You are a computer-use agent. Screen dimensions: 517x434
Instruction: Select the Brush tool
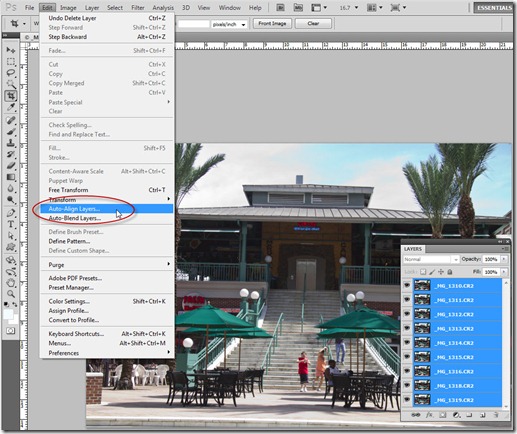[11, 131]
